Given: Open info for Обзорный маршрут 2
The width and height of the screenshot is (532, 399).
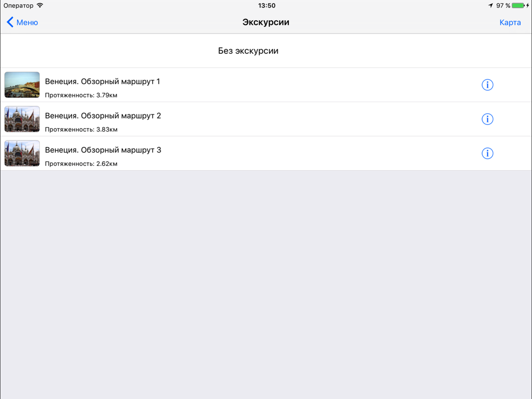Looking at the screenshot, I should click(x=487, y=119).
